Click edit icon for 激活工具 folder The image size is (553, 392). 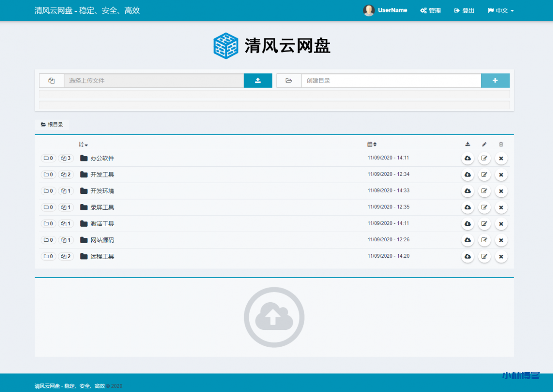click(x=484, y=224)
